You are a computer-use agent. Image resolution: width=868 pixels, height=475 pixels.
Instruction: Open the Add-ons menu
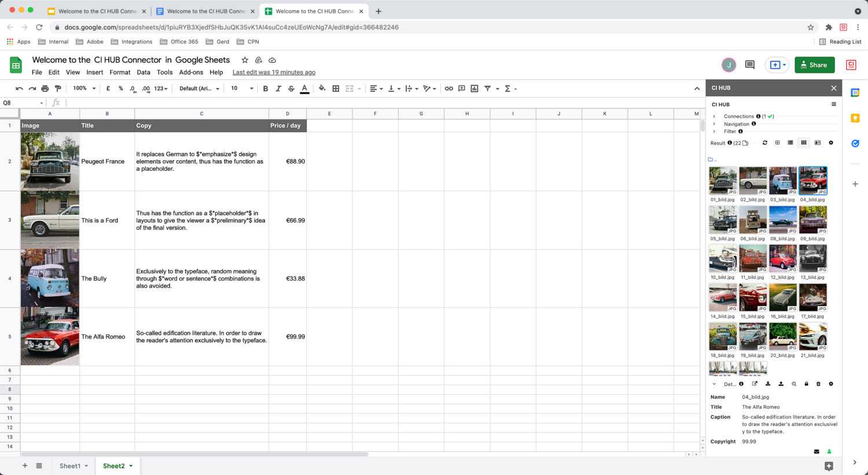coord(191,72)
